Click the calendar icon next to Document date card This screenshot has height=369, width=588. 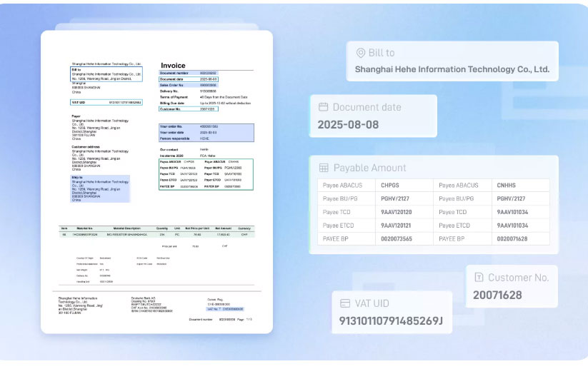click(x=323, y=107)
